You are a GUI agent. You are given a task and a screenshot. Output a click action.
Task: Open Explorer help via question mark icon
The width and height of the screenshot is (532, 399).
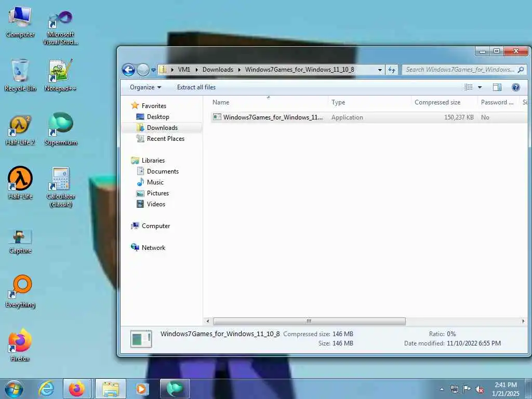(x=516, y=87)
